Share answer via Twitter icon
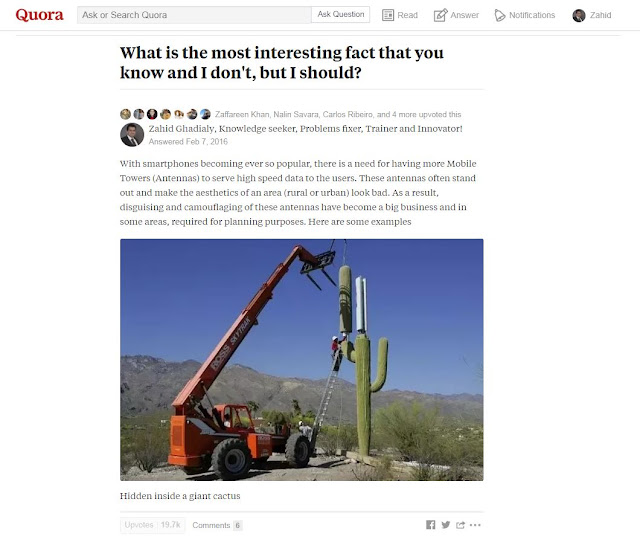This screenshot has height=542, width=640. (x=446, y=524)
